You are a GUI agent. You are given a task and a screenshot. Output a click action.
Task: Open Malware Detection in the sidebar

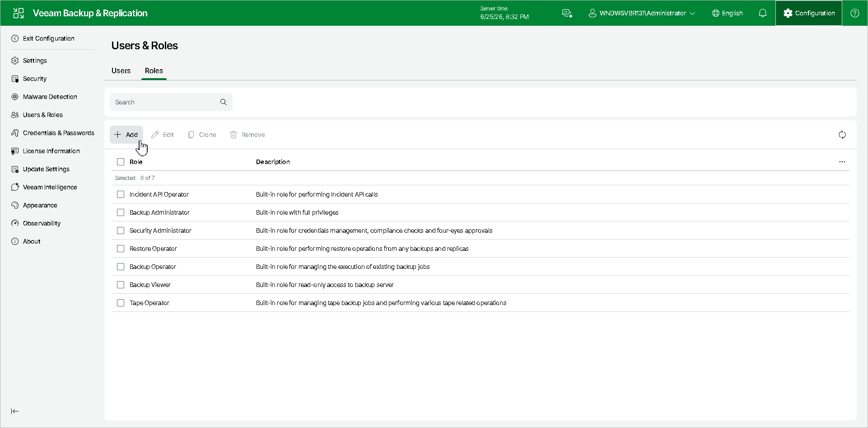point(50,97)
